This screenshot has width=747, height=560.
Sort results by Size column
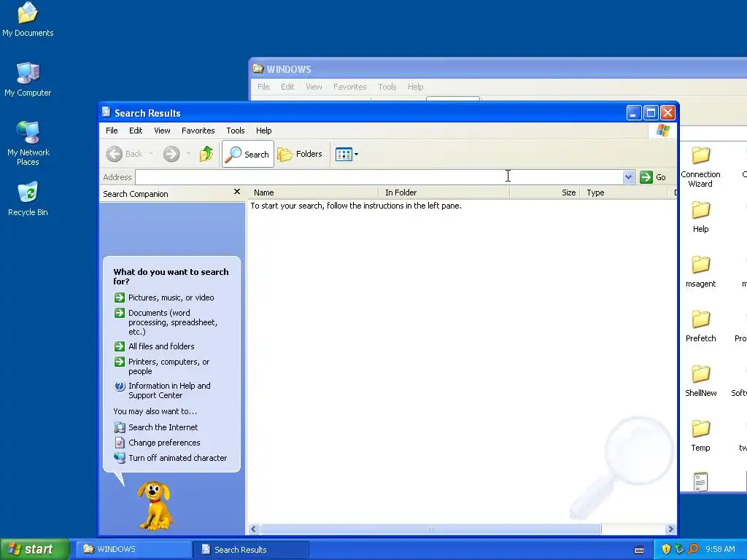pos(545,192)
